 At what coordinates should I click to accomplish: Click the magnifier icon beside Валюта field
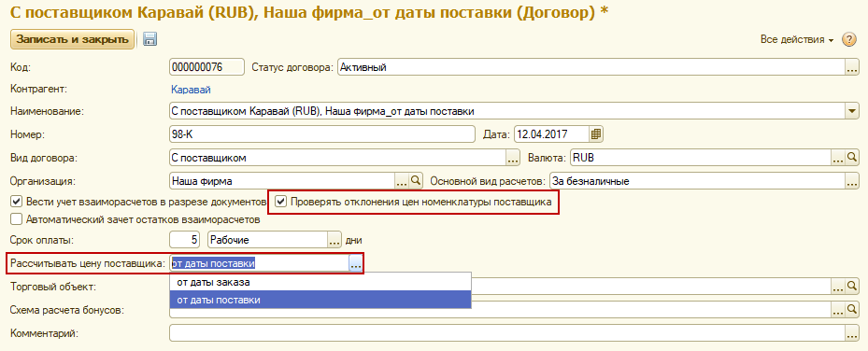pos(852,158)
